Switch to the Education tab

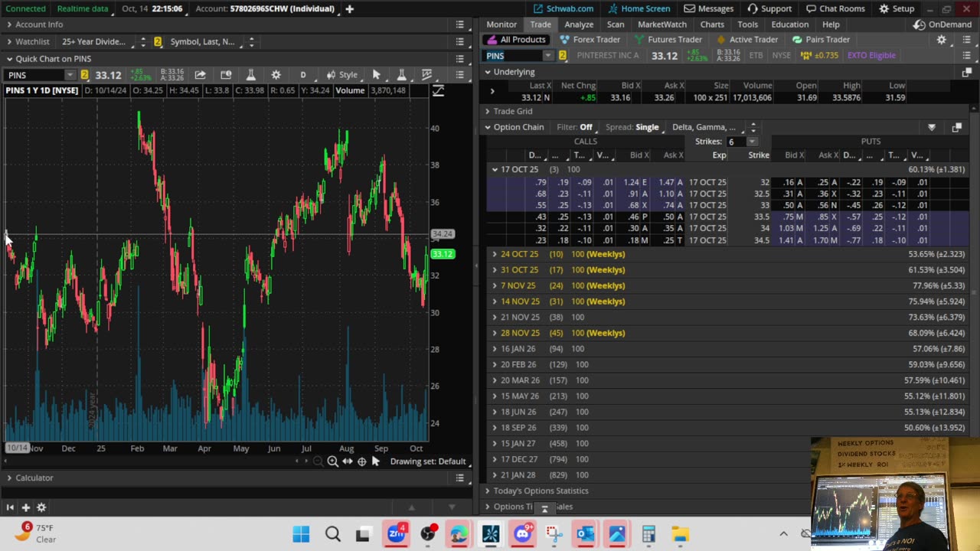[789, 24]
